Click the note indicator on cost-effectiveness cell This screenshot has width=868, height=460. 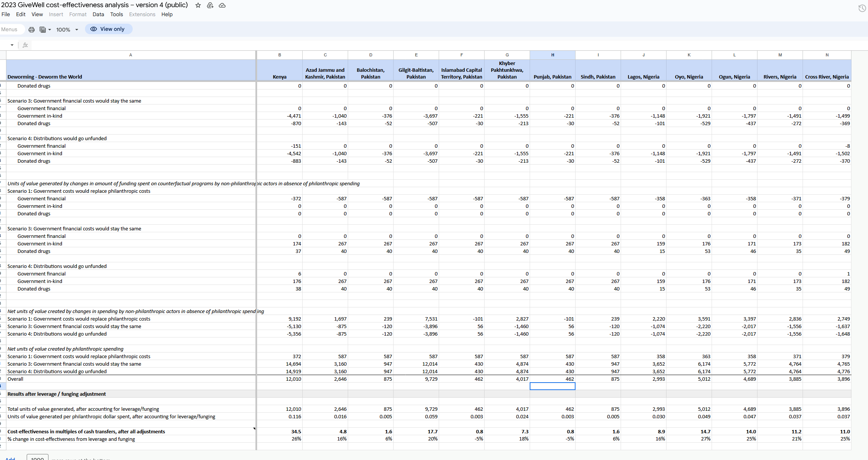[x=254, y=429]
